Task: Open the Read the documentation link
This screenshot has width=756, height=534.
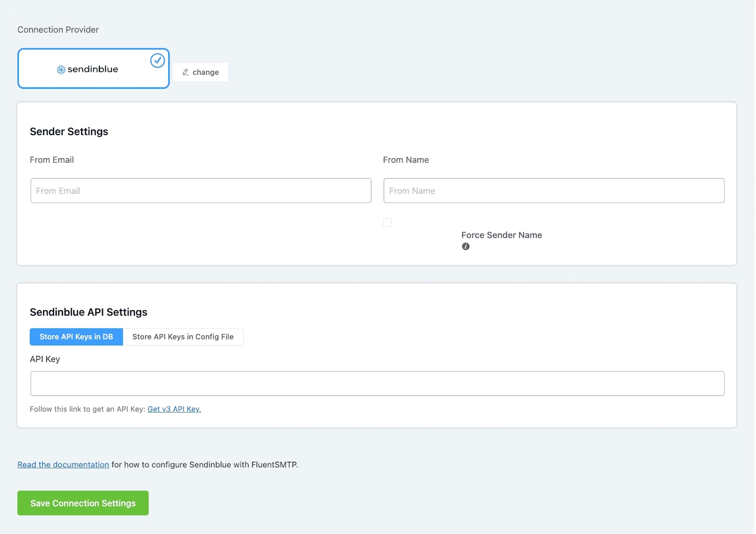Action: click(63, 465)
